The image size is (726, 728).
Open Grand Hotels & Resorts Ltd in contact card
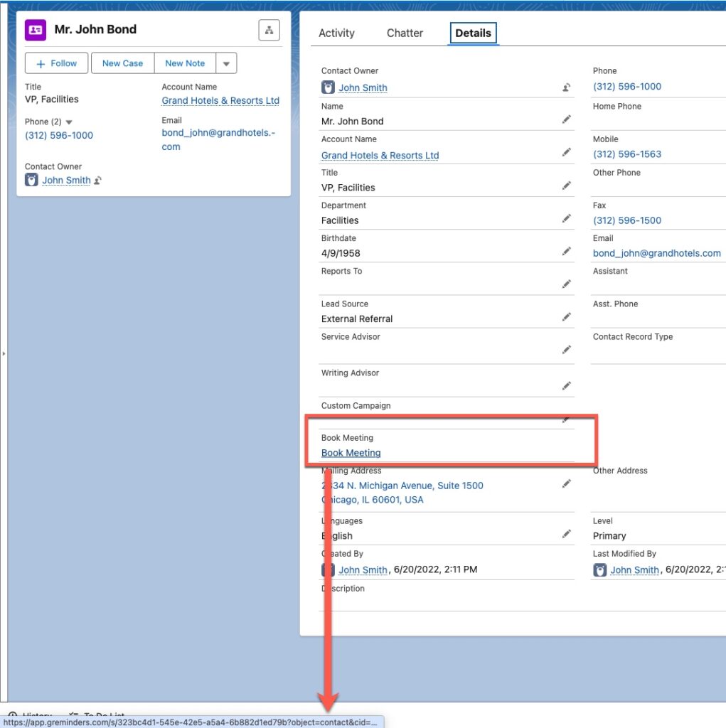(220, 100)
